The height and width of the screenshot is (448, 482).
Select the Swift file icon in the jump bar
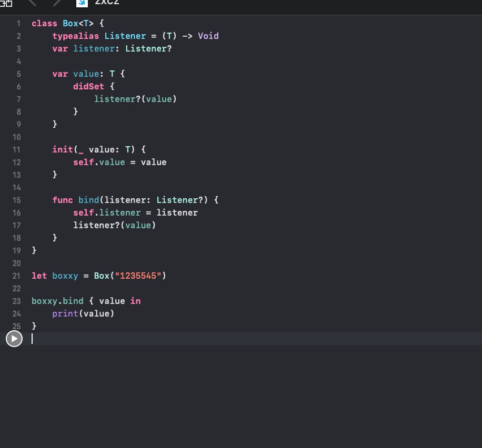click(82, 3)
